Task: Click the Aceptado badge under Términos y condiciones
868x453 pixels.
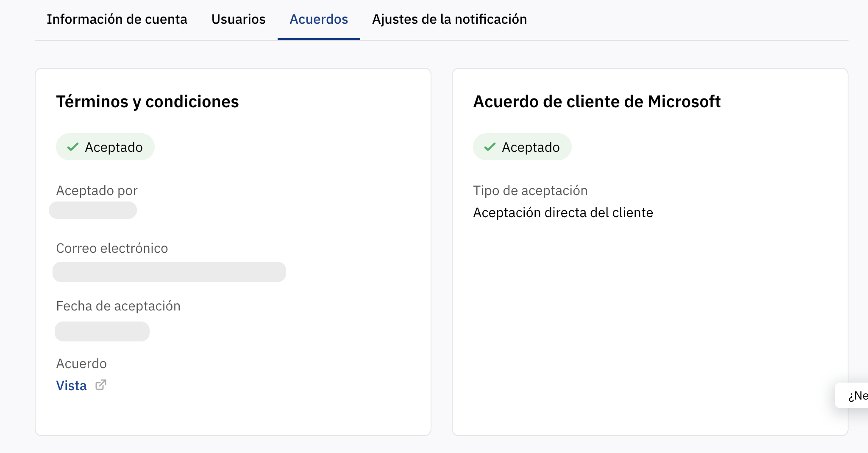Action: (x=105, y=147)
